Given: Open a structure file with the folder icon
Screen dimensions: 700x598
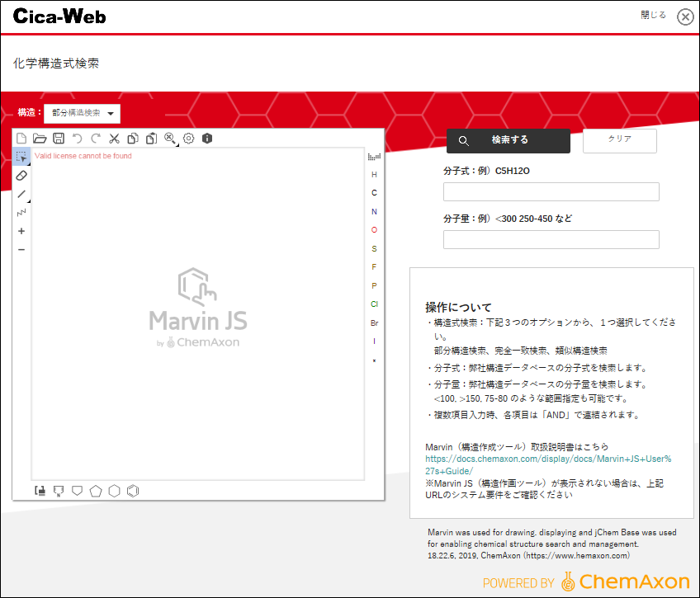Looking at the screenshot, I should [x=40, y=139].
